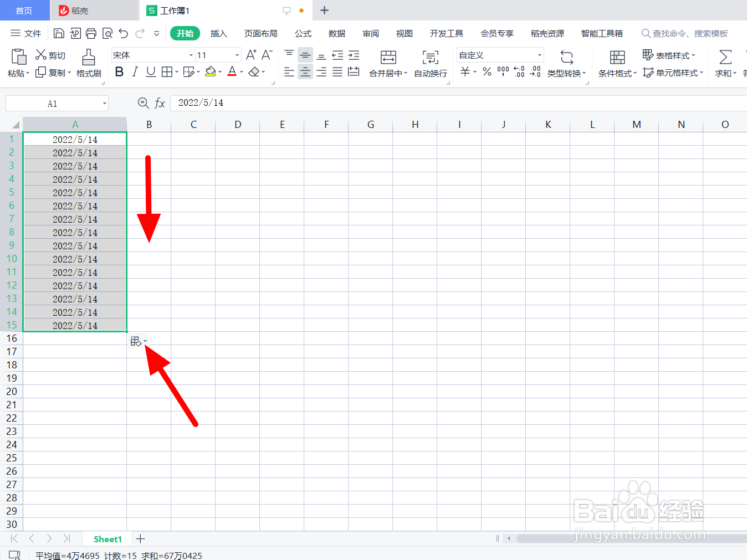The width and height of the screenshot is (747, 560).
Task: Click the Save icon in quick toolbar
Action: click(x=59, y=33)
